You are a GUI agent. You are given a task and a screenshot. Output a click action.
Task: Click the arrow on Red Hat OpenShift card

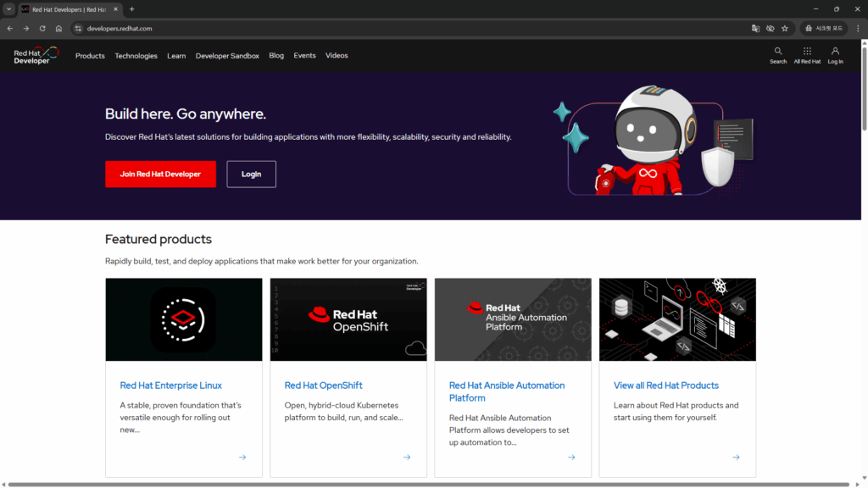[407, 457]
